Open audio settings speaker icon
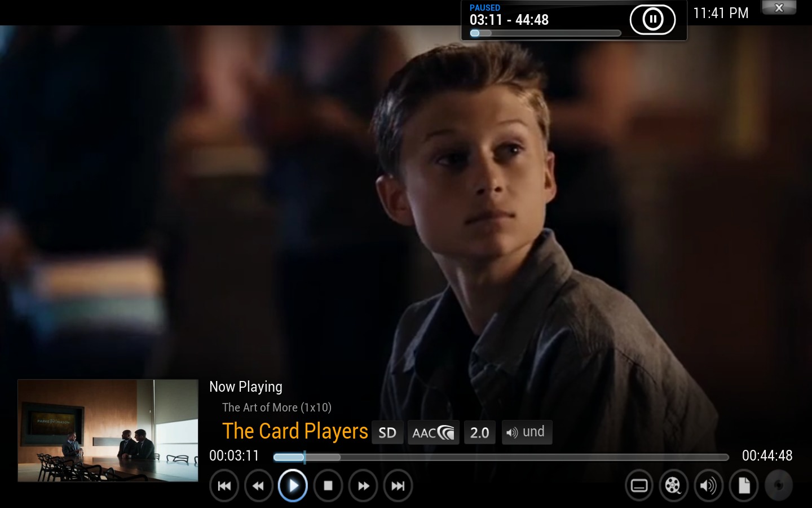812x508 pixels. 708,485
